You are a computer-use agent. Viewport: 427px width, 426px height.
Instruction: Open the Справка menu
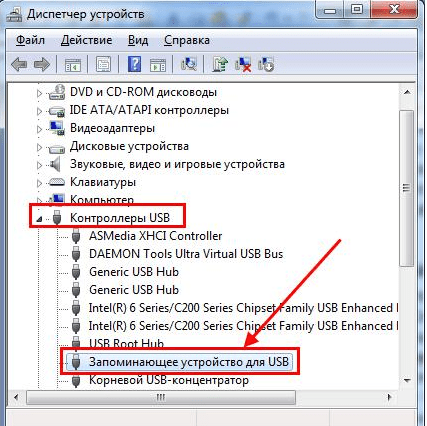[x=187, y=40]
